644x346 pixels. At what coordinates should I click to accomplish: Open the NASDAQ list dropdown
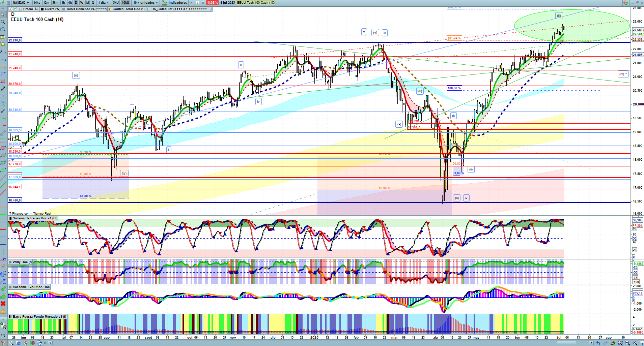(x=20, y=3)
